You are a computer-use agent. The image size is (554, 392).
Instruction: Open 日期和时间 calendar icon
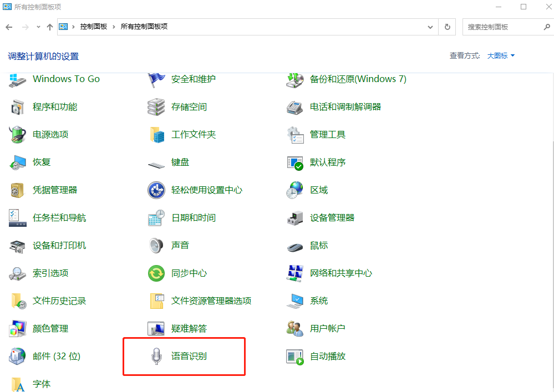click(156, 218)
